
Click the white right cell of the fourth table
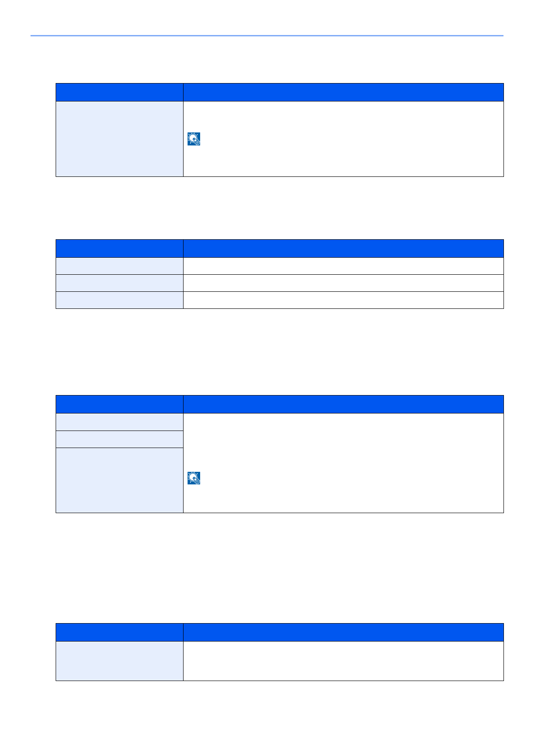pyautogui.click(x=343, y=661)
